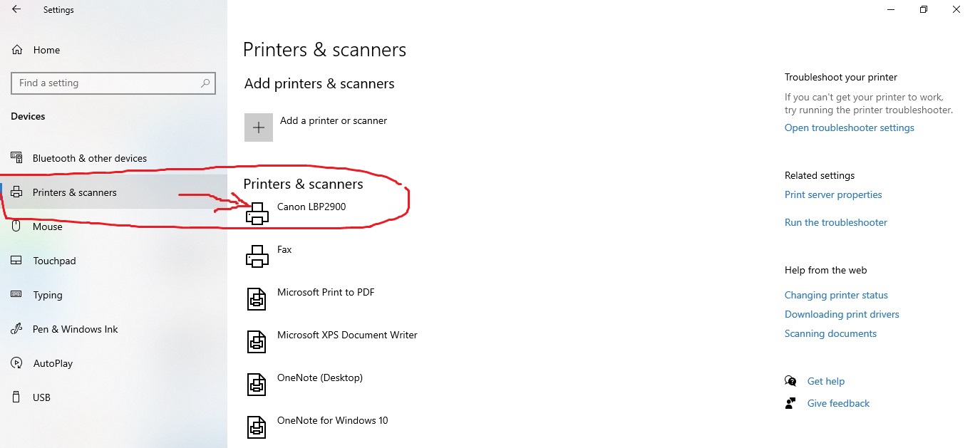Open troubleshooter settings link
This screenshot has height=448, width=980.
point(849,128)
